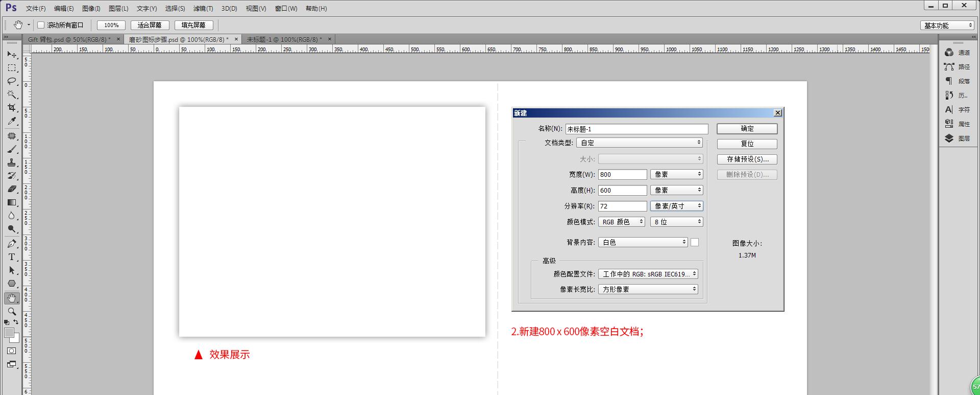The width and height of the screenshot is (980, 395).
Task: Open the 分辨率 unit dropdown 像素/英寸
Action: point(677,206)
